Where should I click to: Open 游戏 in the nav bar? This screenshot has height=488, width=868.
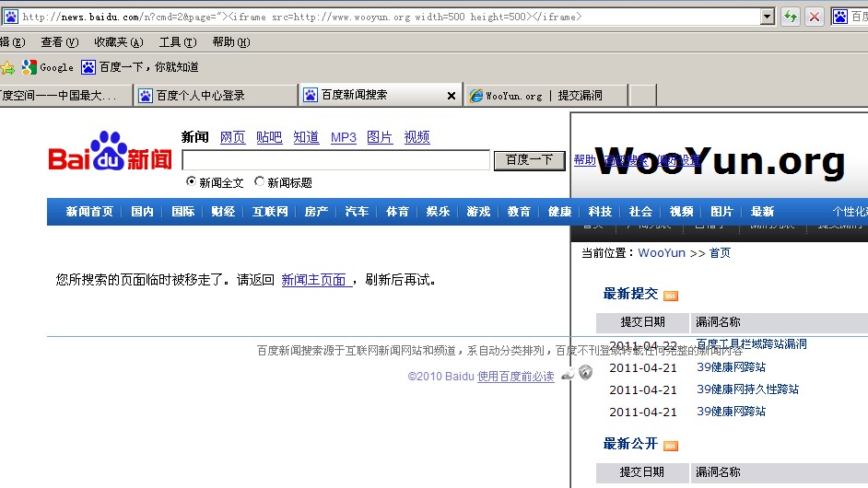point(478,212)
